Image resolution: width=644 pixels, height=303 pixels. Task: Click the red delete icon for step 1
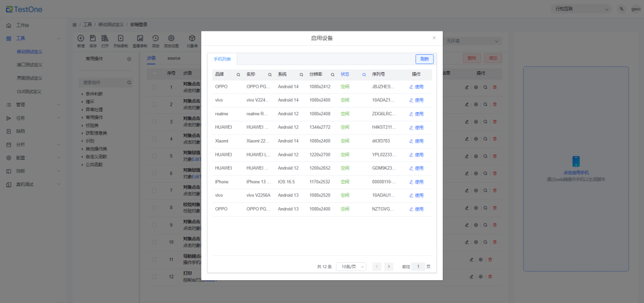tap(495, 87)
